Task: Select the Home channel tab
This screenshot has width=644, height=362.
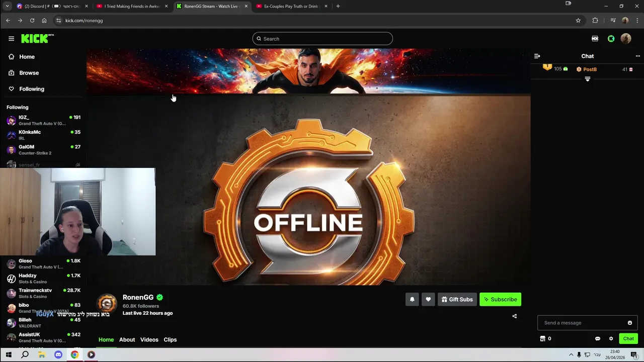Action: pyautogui.click(x=106, y=339)
